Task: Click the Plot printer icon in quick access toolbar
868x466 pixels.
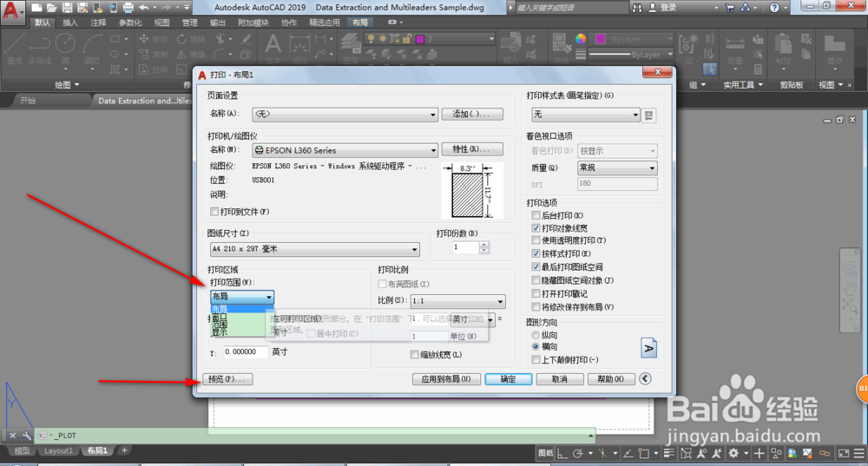Action: (x=128, y=8)
